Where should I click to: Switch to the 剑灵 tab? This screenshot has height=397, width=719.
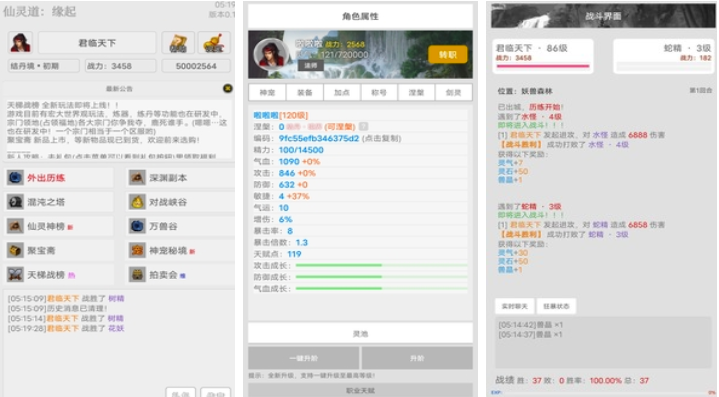tap(454, 93)
